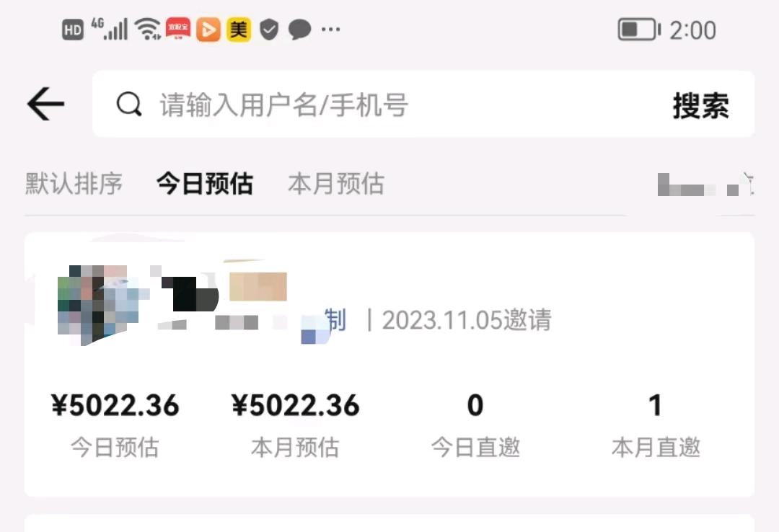Tap the Wi-Fi status icon
The width and height of the screenshot is (779, 532).
[149, 29]
